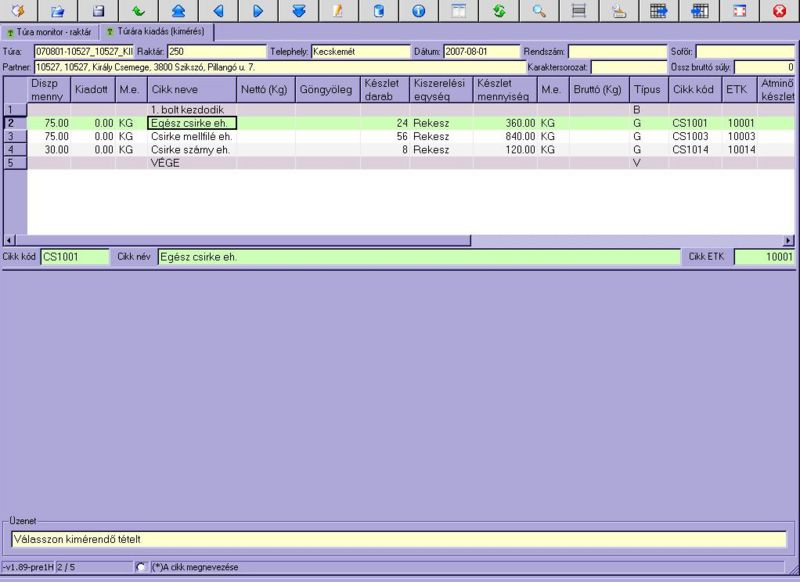Screen dimensions: 800x582
Task: Click the lightning-page toolbar icon
Action: [x=18, y=11]
